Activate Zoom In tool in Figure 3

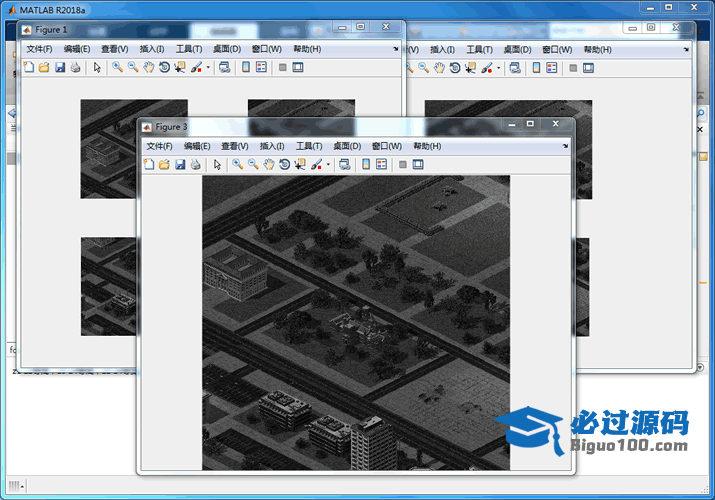point(238,165)
